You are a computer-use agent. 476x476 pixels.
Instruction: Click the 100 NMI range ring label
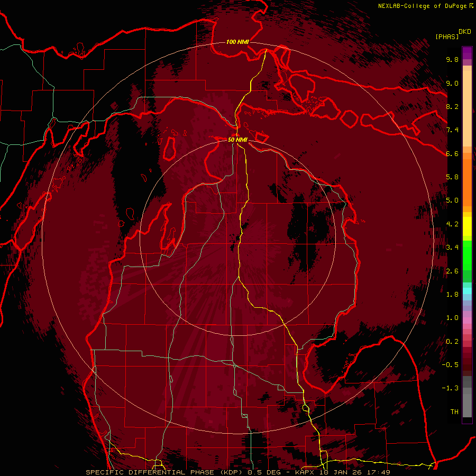click(x=237, y=42)
